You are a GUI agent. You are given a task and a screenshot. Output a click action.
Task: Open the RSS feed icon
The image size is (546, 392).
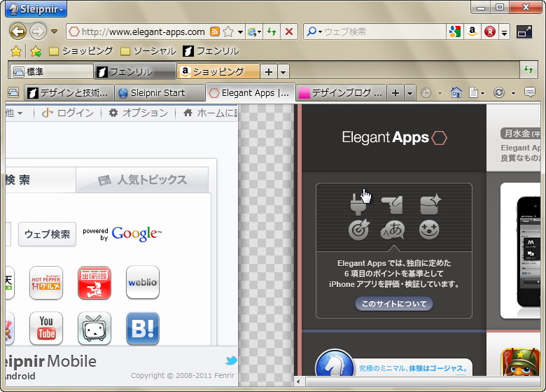pyautogui.click(x=215, y=31)
